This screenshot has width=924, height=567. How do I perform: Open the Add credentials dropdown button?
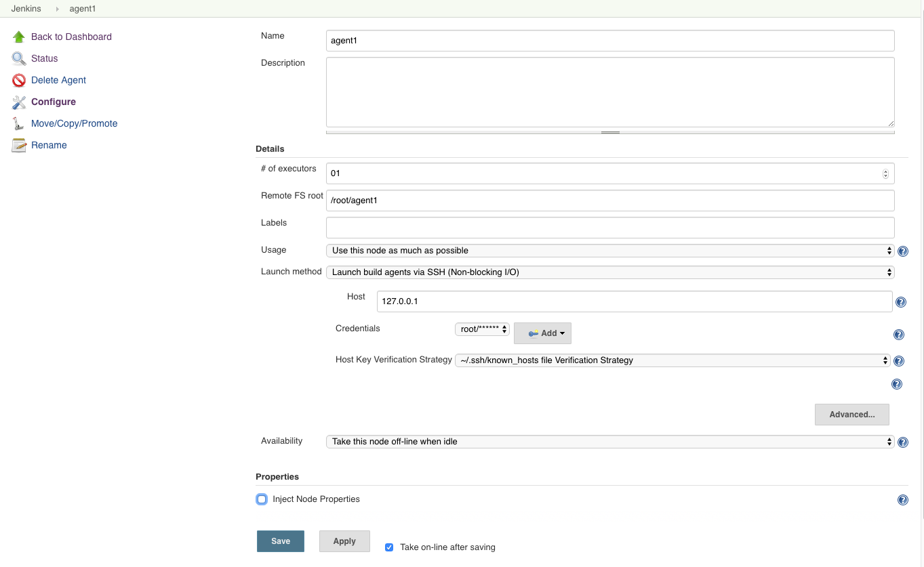pos(543,333)
